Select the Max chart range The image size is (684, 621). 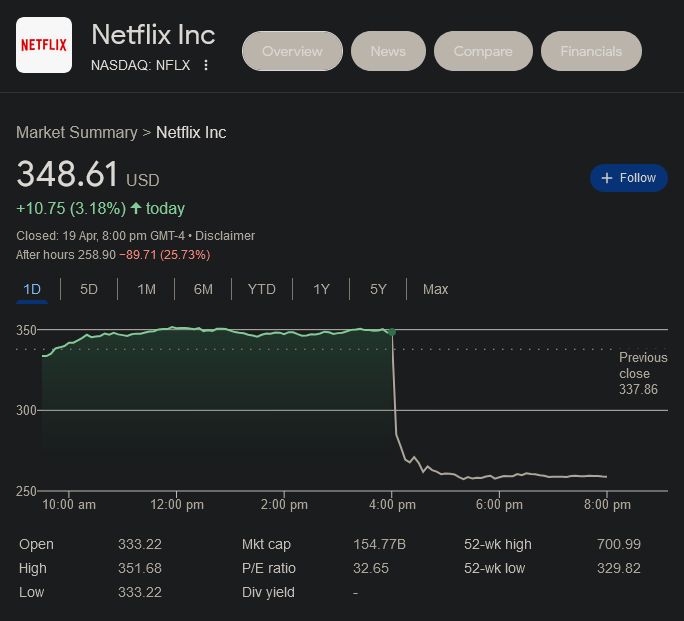tap(435, 290)
